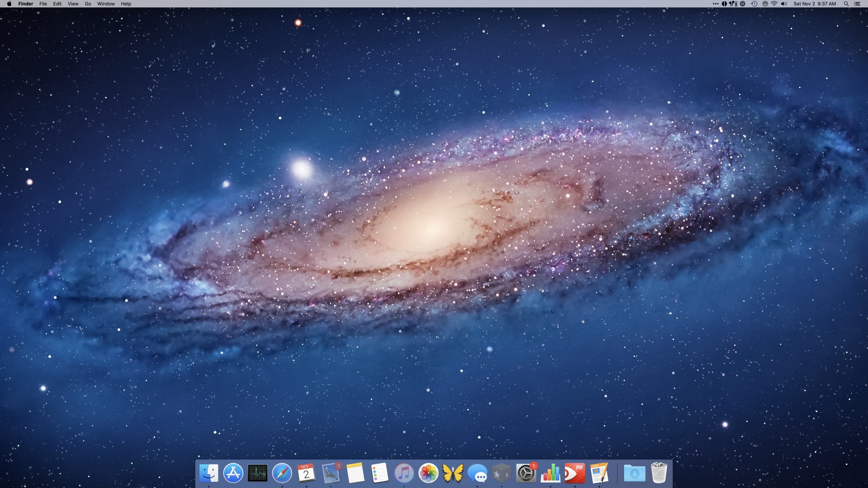Launch Activity Monitor from the dock
Image resolution: width=868 pixels, height=488 pixels.
[x=257, y=473]
